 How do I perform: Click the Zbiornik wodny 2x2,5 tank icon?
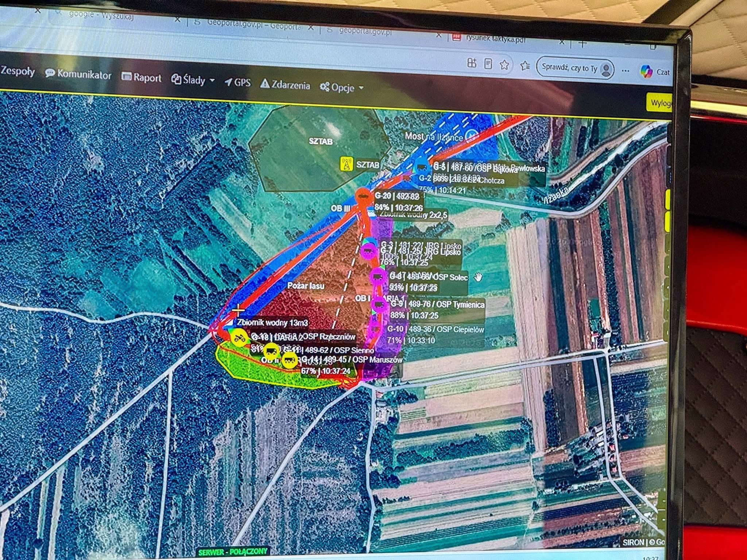click(372, 213)
